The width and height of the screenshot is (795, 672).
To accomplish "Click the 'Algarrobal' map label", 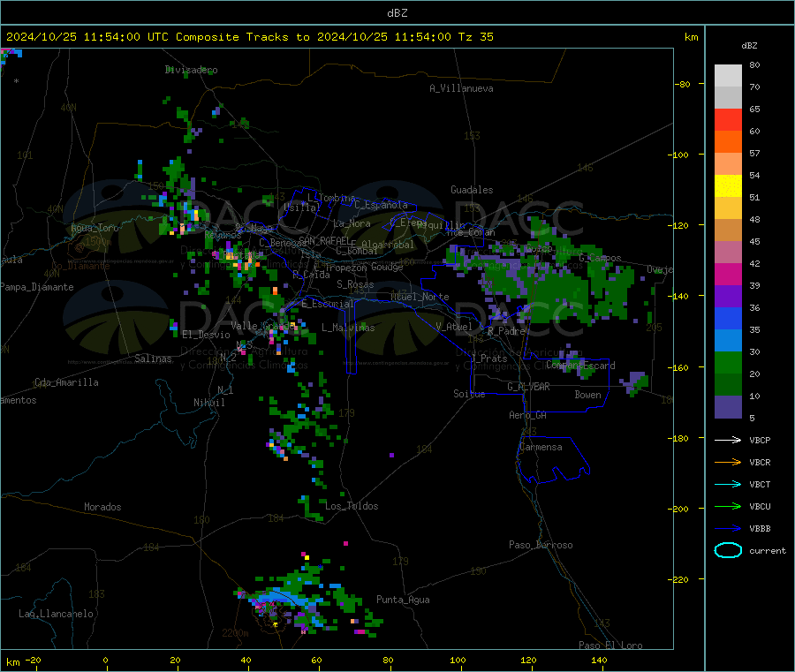I will point(388,245).
